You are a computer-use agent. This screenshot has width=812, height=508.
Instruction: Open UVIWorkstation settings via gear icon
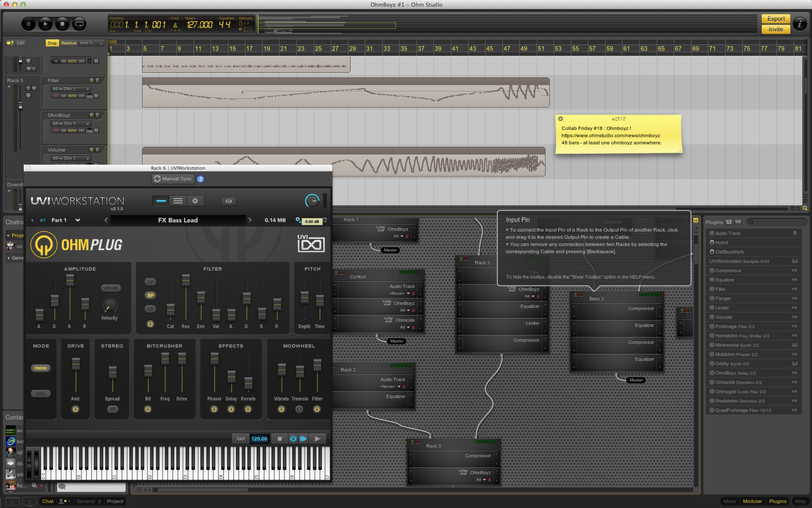pos(195,201)
